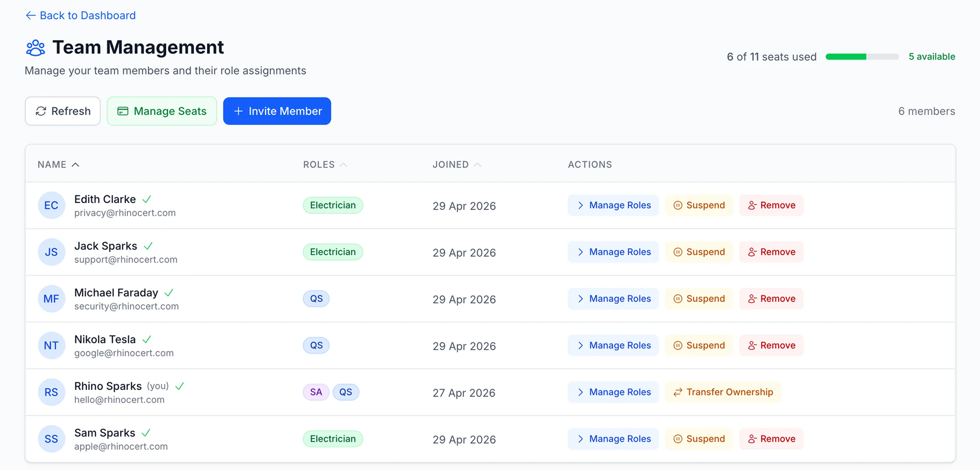Image resolution: width=980 pixels, height=470 pixels.
Task: Remove Michael Faraday from the team
Action: point(771,299)
